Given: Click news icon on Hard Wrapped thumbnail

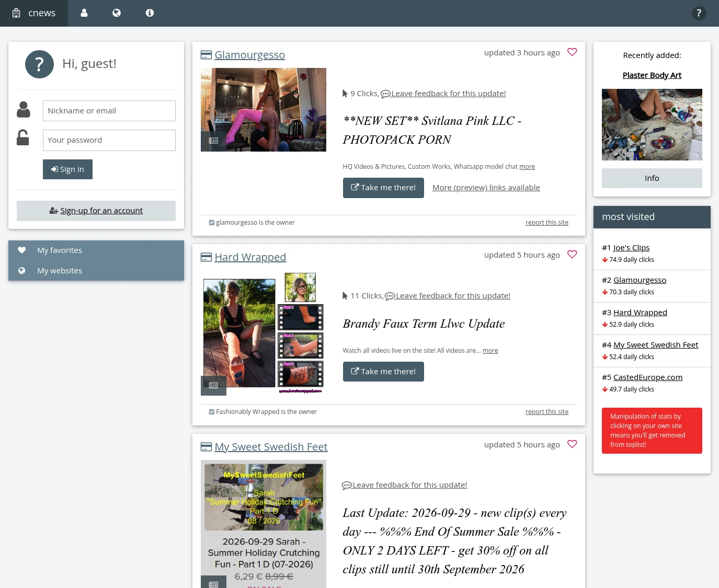Looking at the screenshot, I should [213, 385].
